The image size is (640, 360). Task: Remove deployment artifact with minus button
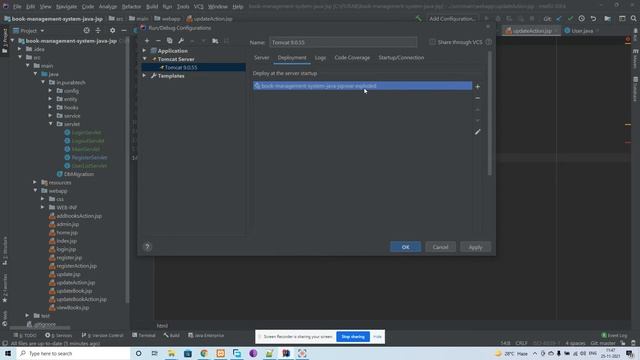[478, 98]
